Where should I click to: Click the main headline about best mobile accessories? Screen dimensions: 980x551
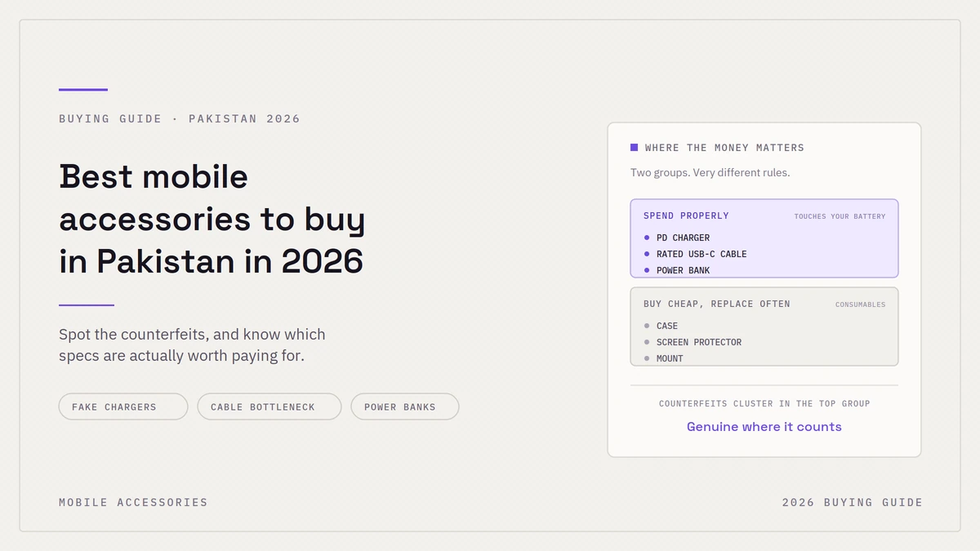tap(212, 219)
